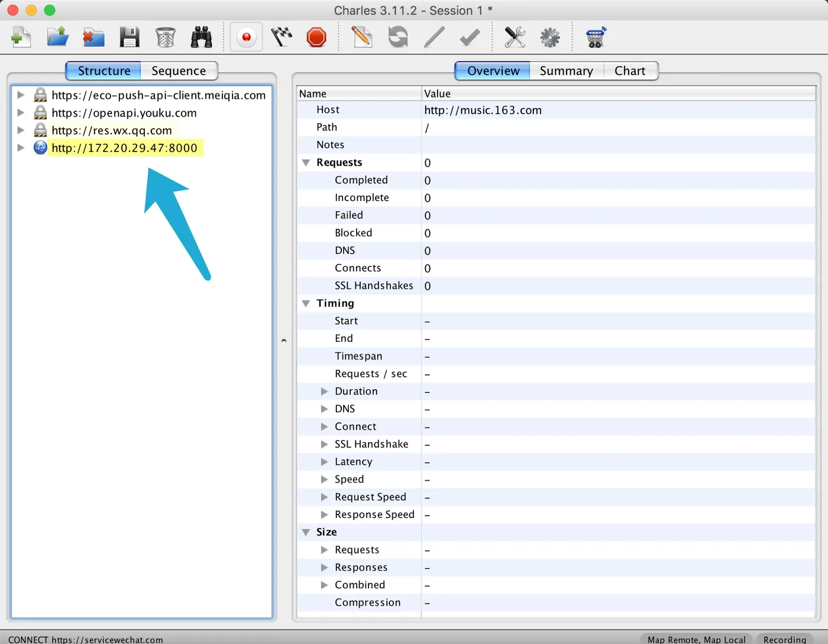
Task: Select https://openapi.youku.com in tree
Action: [124, 113]
